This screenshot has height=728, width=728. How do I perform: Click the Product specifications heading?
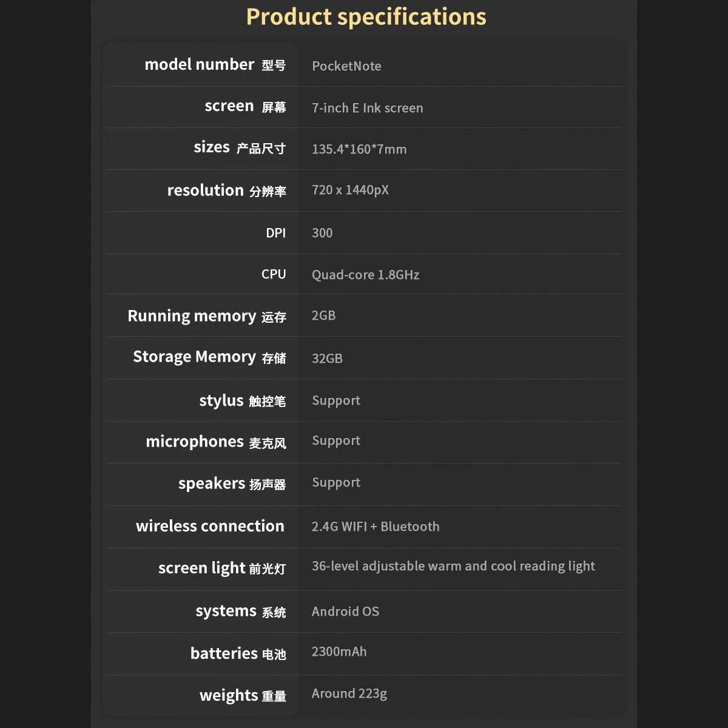(x=366, y=17)
